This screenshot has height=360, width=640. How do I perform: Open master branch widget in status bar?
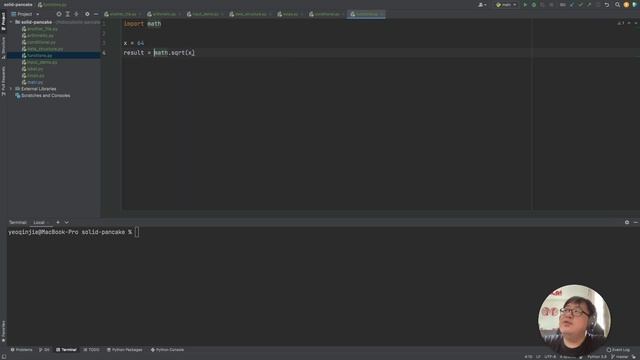tap(620, 357)
